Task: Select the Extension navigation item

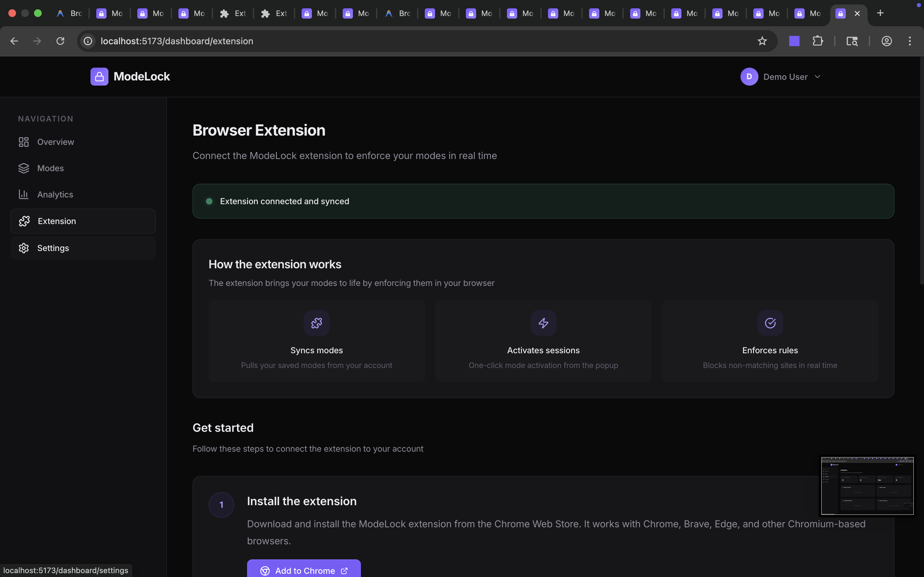Action: pyautogui.click(x=83, y=221)
